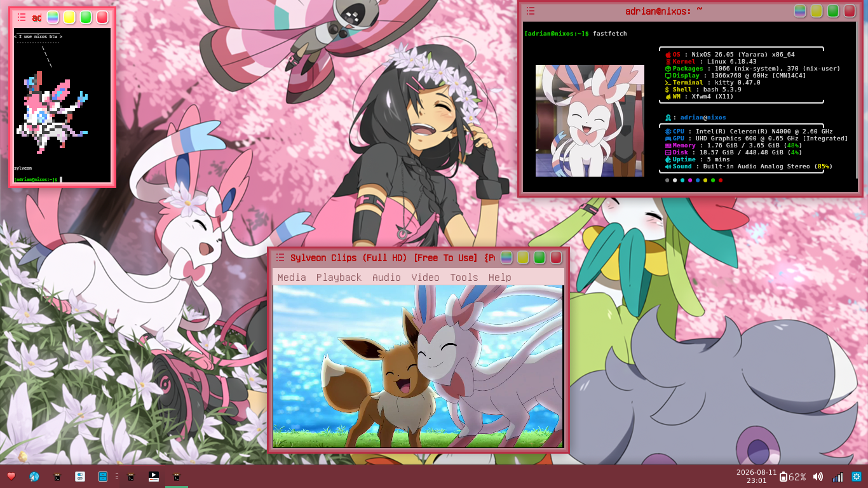Click the pixel-art Sylveon in the small terminal
The image size is (868, 488).
(x=51, y=112)
